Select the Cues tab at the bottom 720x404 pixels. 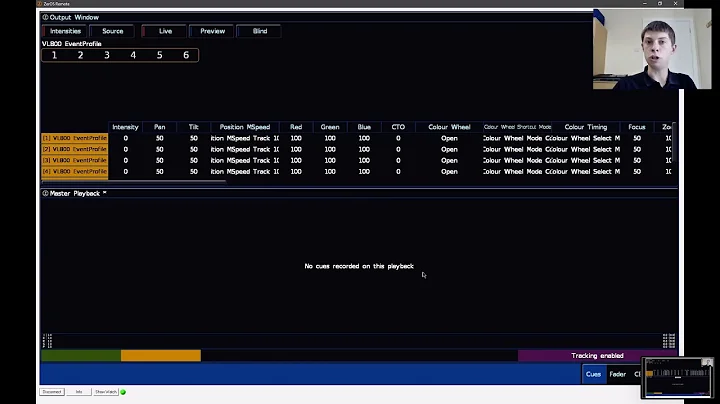(593, 374)
